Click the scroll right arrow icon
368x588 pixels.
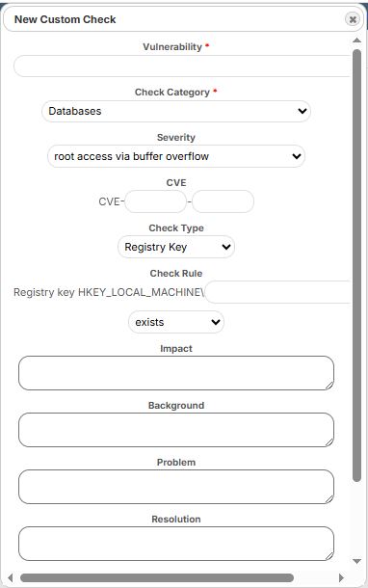tap(341, 577)
